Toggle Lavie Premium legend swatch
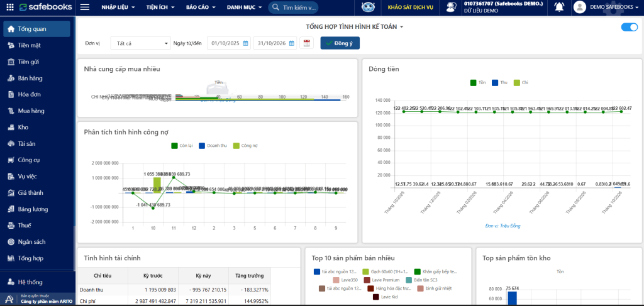 [x=367, y=280]
